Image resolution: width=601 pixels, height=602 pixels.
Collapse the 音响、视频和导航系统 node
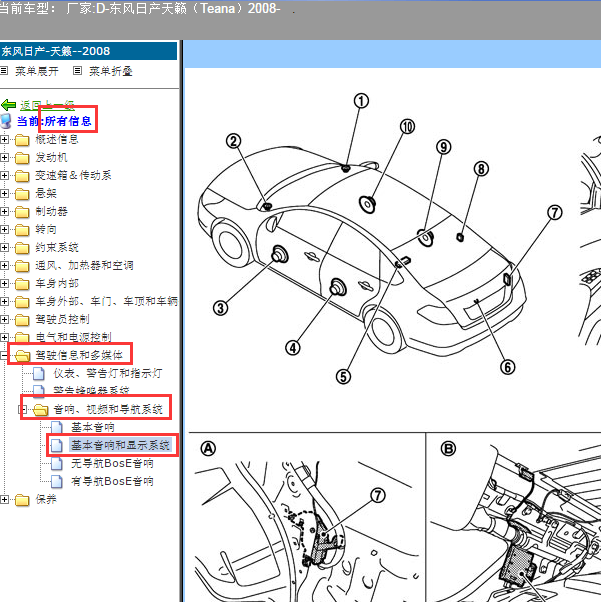tap(22, 410)
